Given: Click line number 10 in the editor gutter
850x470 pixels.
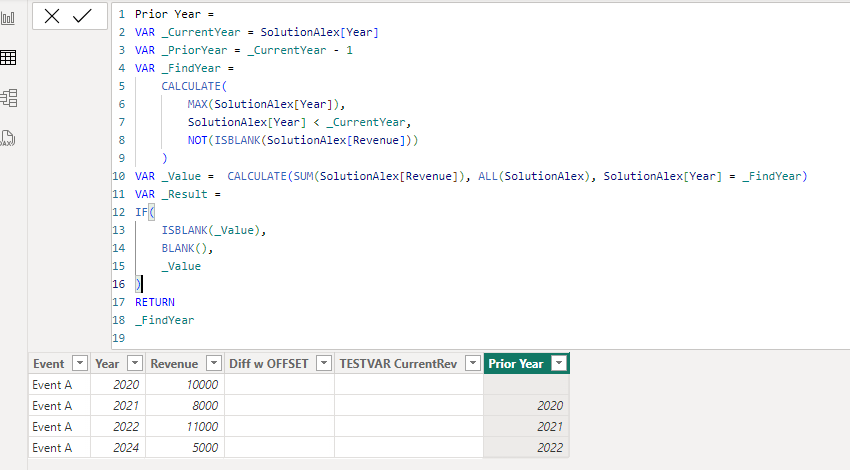Looking at the screenshot, I should [x=119, y=176].
